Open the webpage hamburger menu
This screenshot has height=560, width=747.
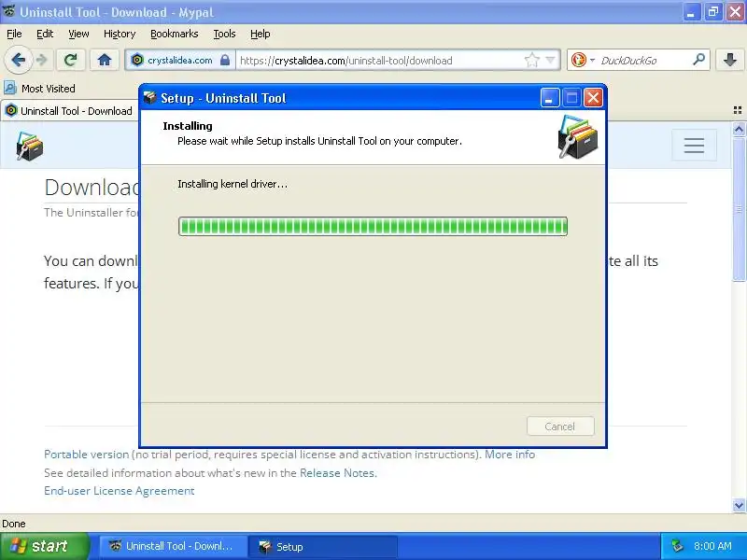[694, 146]
